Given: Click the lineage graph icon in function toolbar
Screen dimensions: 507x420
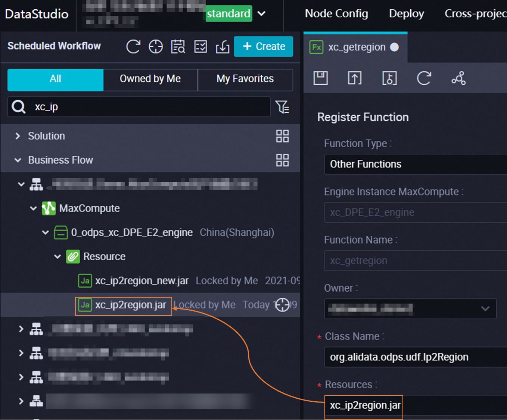Looking at the screenshot, I should click(x=458, y=78).
